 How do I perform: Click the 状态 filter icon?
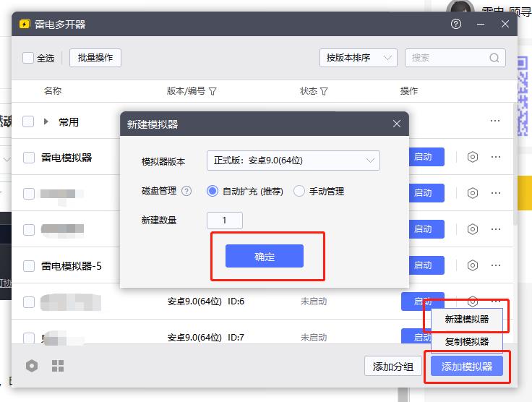click(x=324, y=92)
